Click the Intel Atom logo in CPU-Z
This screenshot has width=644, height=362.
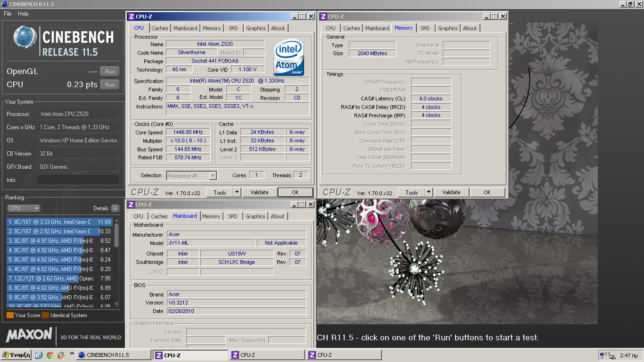tap(289, 58)
